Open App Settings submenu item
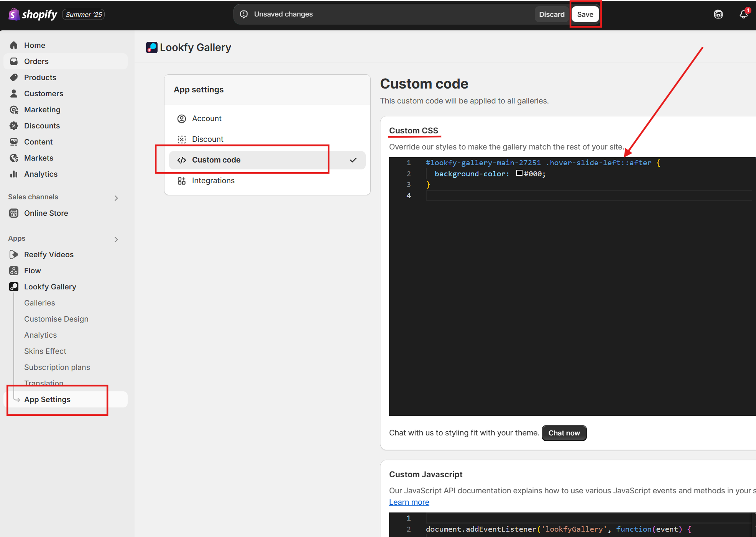The image size is (756, 537). [66, 399]
